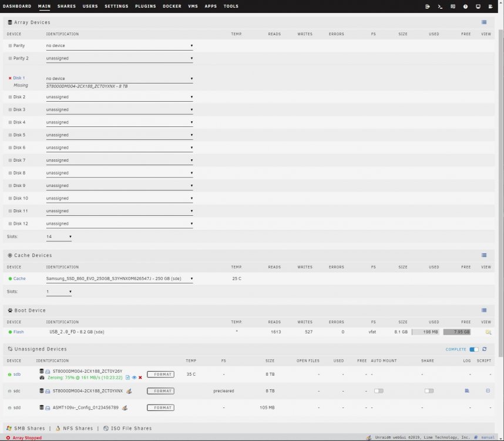The image size is (504, 441).
Task: Refresh Unassigned Devices with the reload icon
Action: [485, 349]
